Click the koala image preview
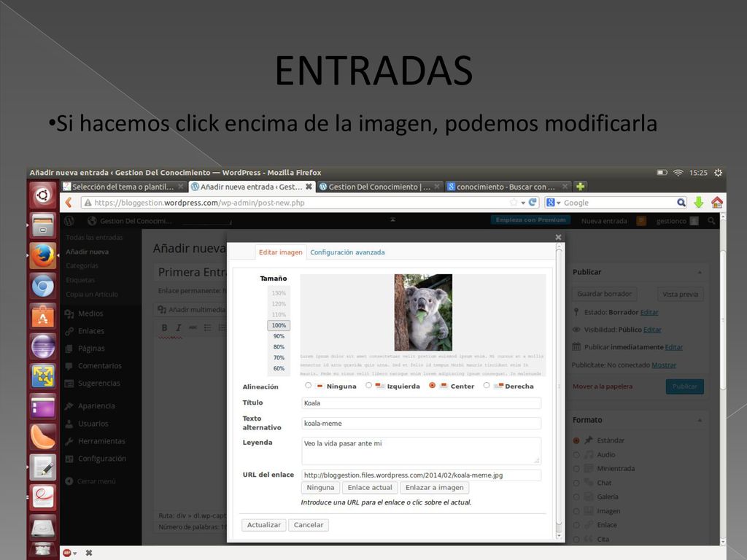Image resolution: width=747 pixels, height=560 pixels. pos(423,312)
